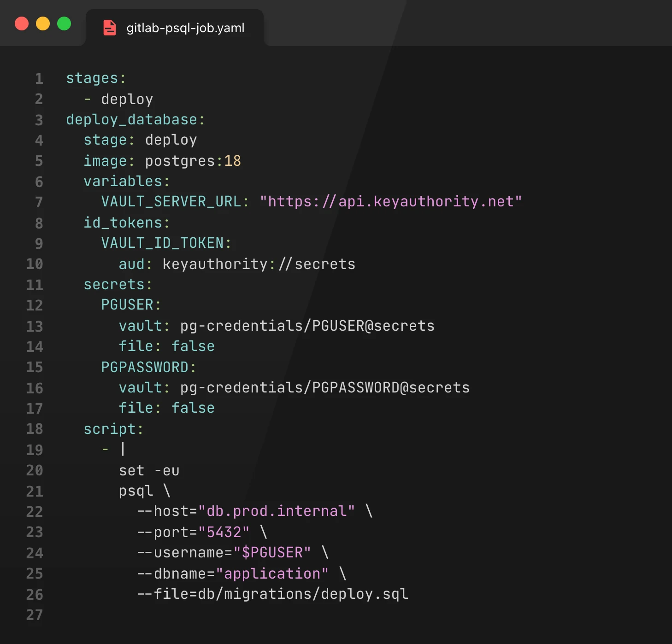Click line number 10 in gutter
The image size is (672, 644).
click(35, 264)
